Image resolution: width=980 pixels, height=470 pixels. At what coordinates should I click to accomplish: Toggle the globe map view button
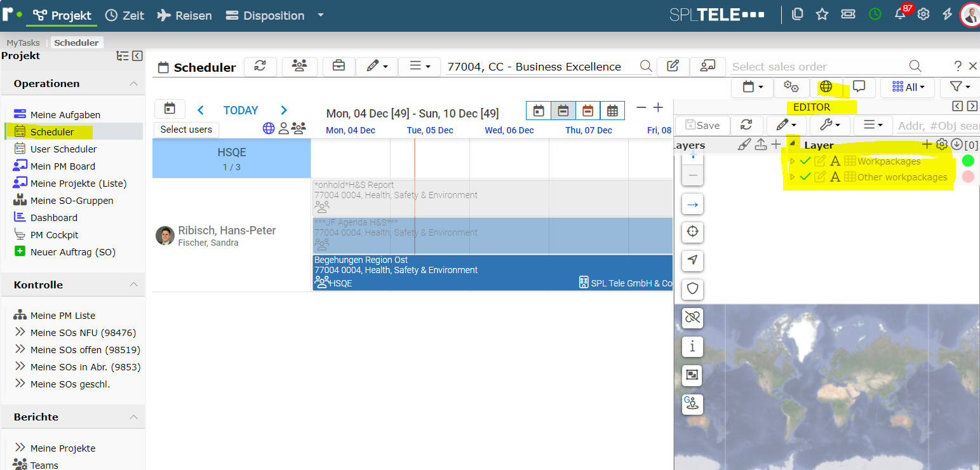click(826, 87)
